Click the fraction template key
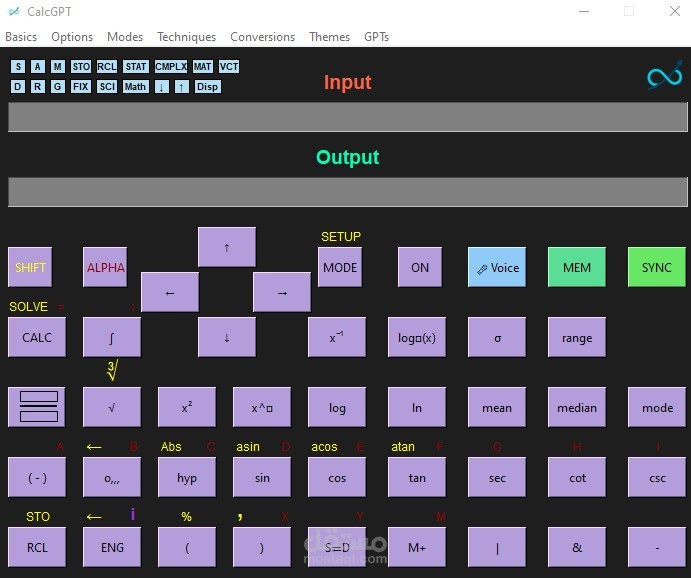 37,407
